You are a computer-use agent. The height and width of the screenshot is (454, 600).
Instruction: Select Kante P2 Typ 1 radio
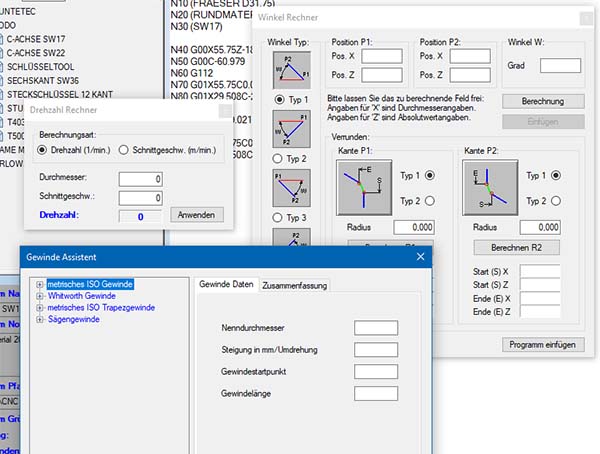556,175
